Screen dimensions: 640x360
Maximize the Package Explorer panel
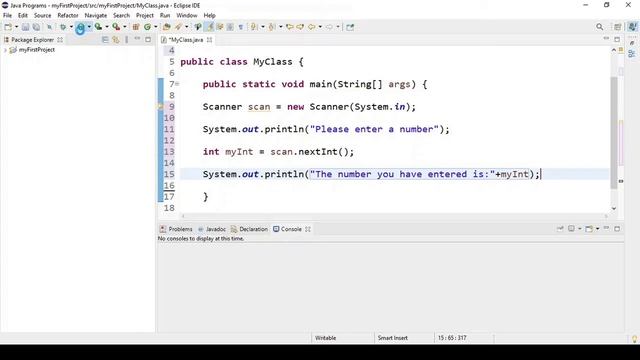click(x=148, y=40)
